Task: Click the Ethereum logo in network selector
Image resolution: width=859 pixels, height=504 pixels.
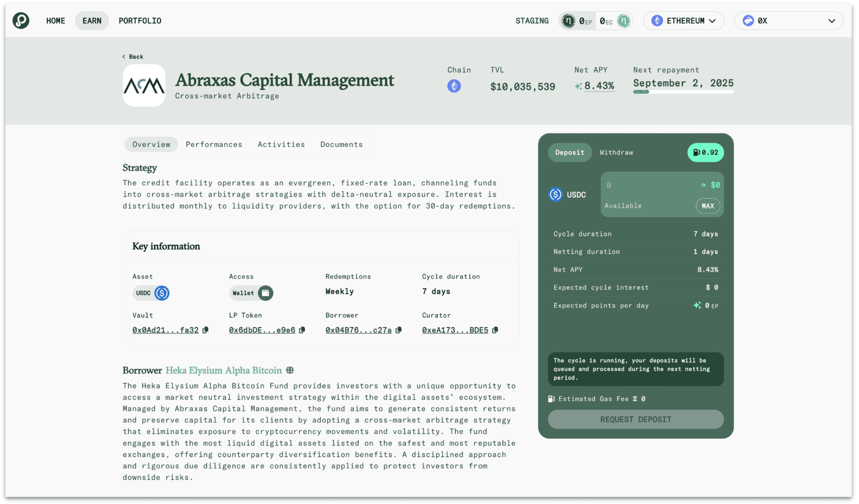Action: (657, 21)
